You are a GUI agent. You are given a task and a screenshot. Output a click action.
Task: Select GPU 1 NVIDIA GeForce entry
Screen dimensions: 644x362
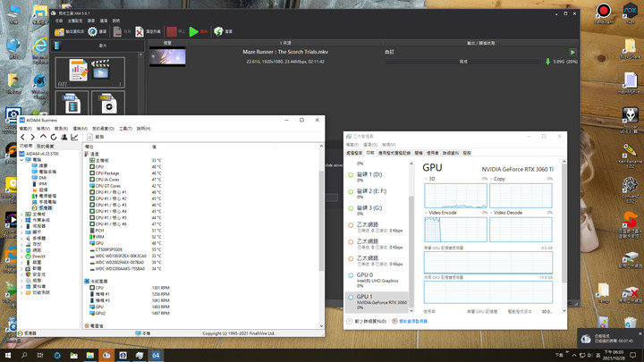[x=377, y=302]
